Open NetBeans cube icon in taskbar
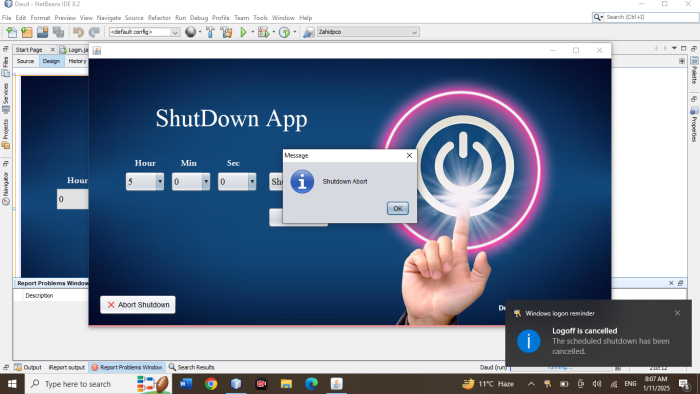 (236, 384)
